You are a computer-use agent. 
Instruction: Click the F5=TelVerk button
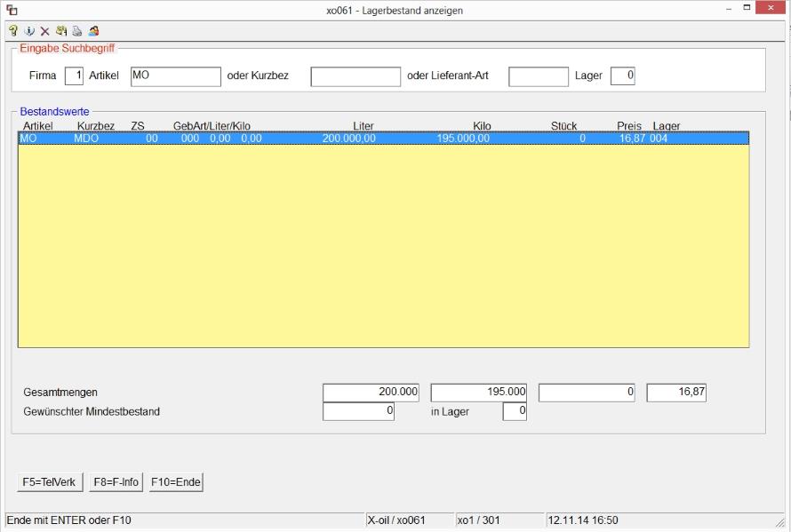point(50,482)
